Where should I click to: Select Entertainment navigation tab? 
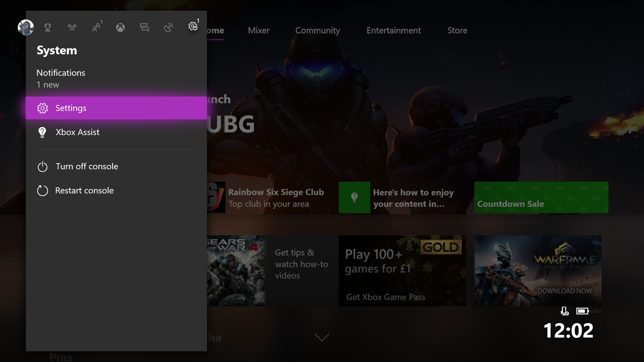point(394,30)
